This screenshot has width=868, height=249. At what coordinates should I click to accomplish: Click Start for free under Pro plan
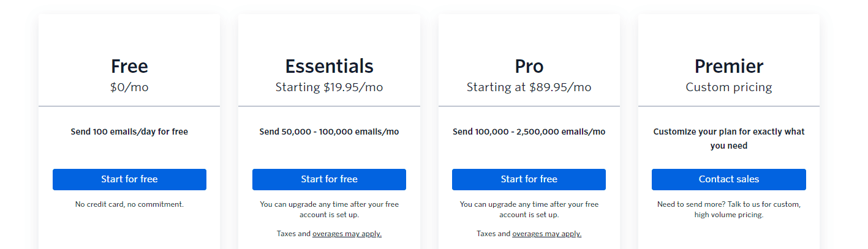pos(529,179)
